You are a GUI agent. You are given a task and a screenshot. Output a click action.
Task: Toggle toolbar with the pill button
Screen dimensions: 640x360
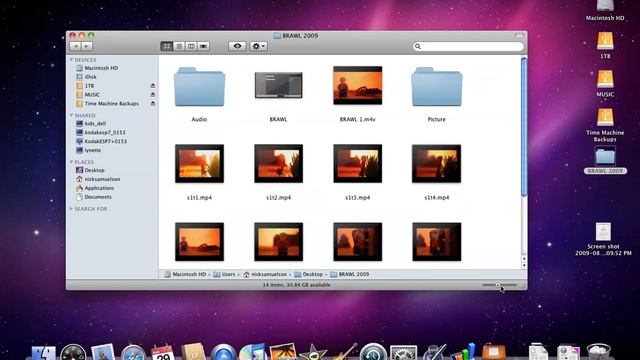(x=519, y=36)
